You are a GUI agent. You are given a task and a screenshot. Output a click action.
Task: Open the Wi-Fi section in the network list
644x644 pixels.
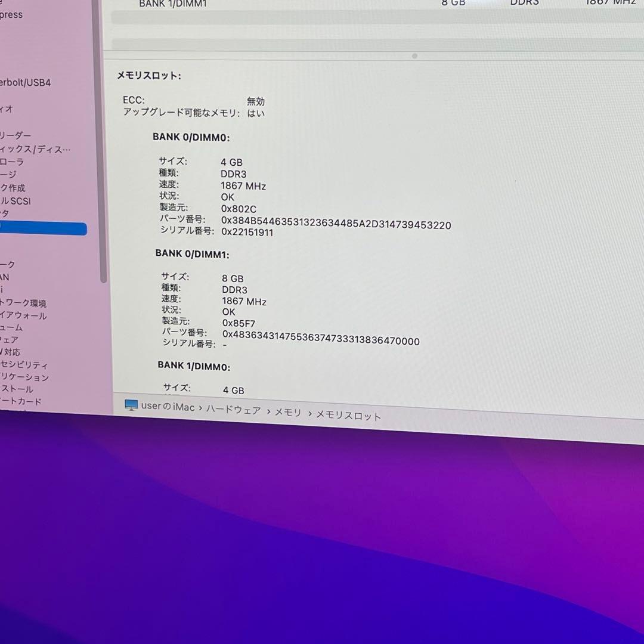pos(6,290)
